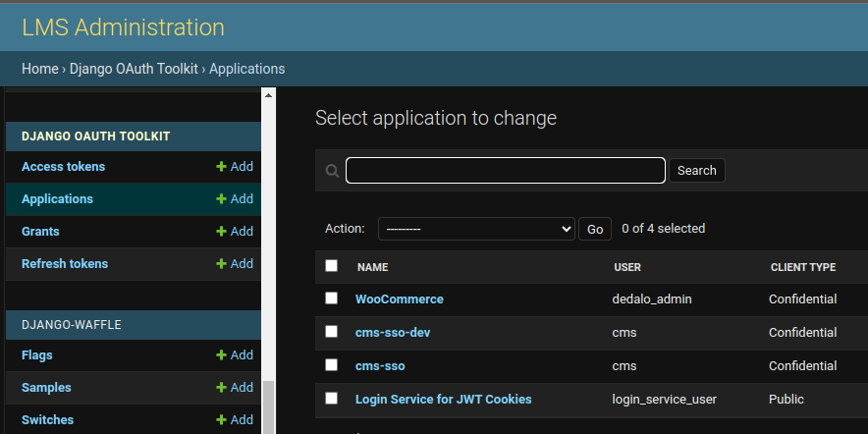Check the WooCommerce row checkbox
This screenshot has width=868, height=434.
click(331, 298)
